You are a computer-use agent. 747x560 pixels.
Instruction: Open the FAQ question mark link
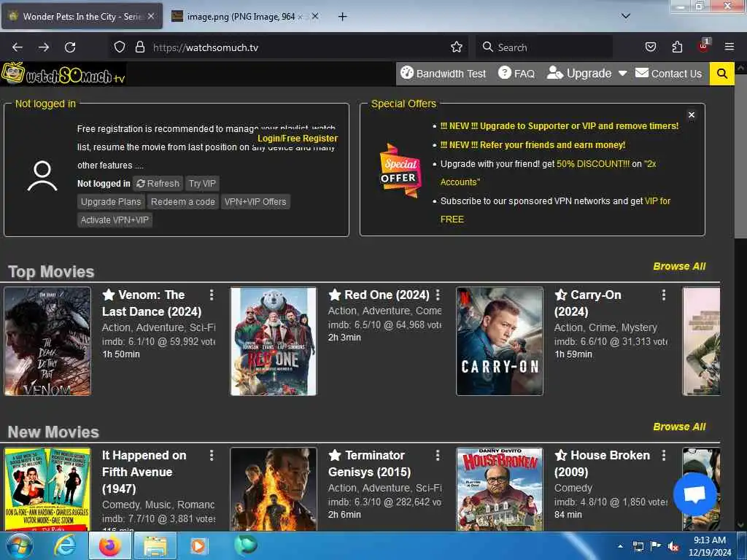click(516, 74)
